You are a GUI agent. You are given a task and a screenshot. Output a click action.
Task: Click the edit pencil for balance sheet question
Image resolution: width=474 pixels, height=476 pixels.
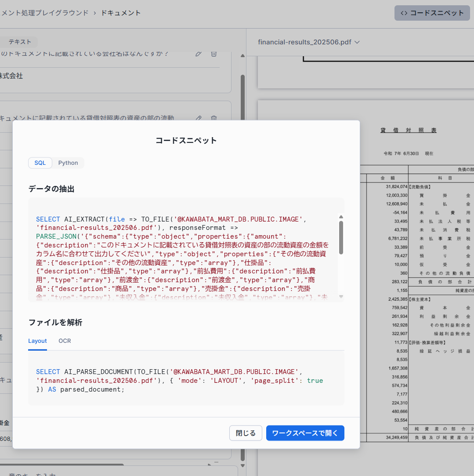click(199, 118)
